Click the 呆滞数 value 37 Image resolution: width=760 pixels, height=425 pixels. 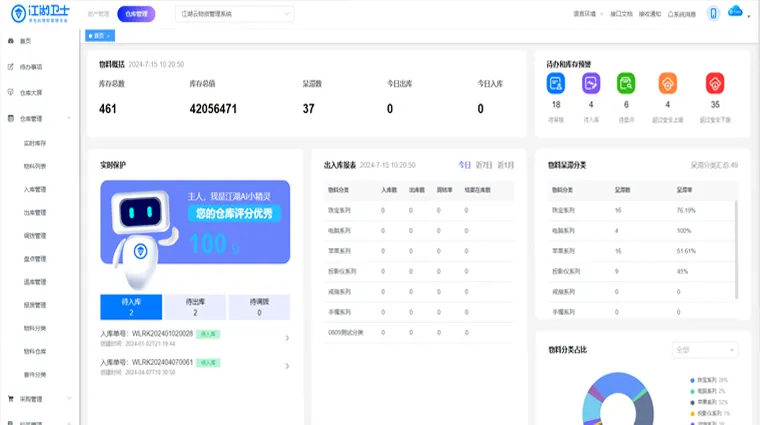click(x=309, y=109)
